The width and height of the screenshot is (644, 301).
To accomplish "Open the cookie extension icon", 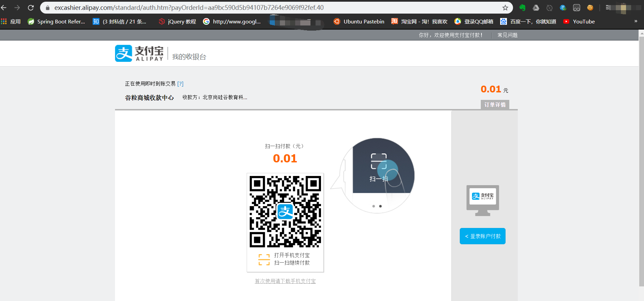I will coord(590,7).
